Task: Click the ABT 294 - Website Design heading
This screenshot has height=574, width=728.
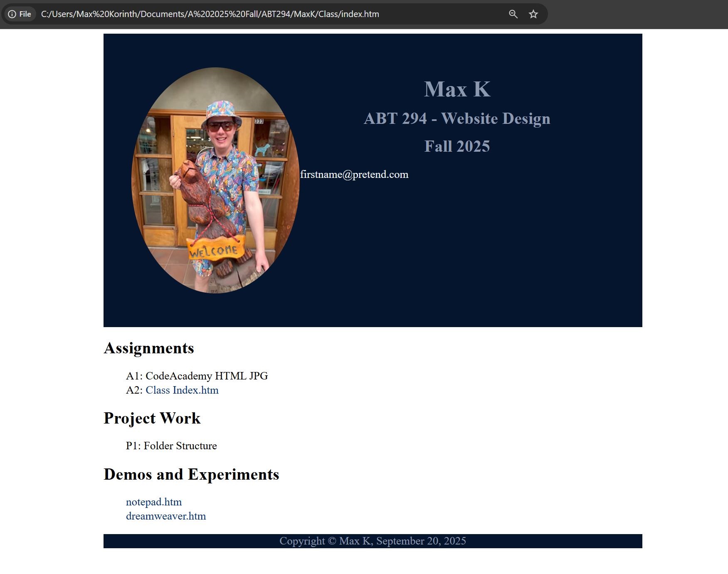Action: pos(457,118)
